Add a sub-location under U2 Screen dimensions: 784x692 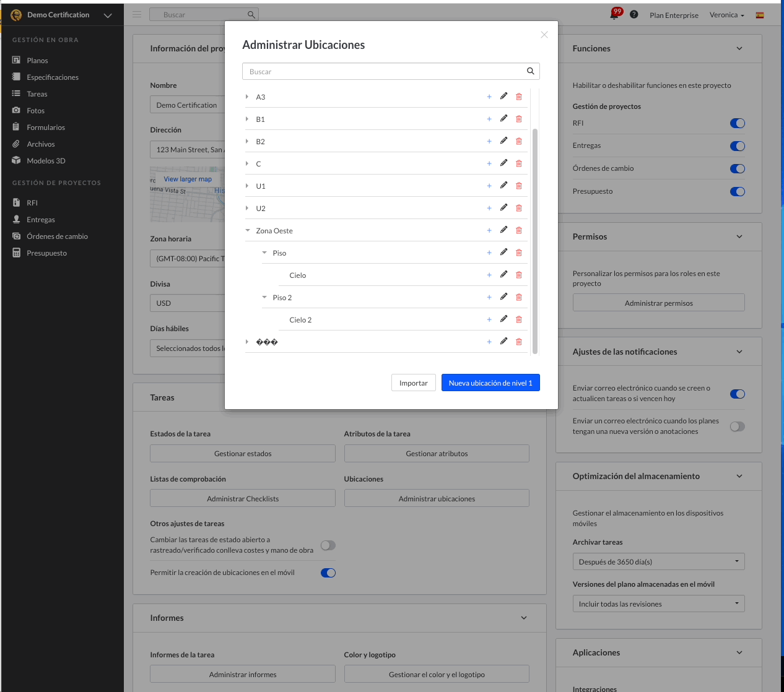point(489,208)
